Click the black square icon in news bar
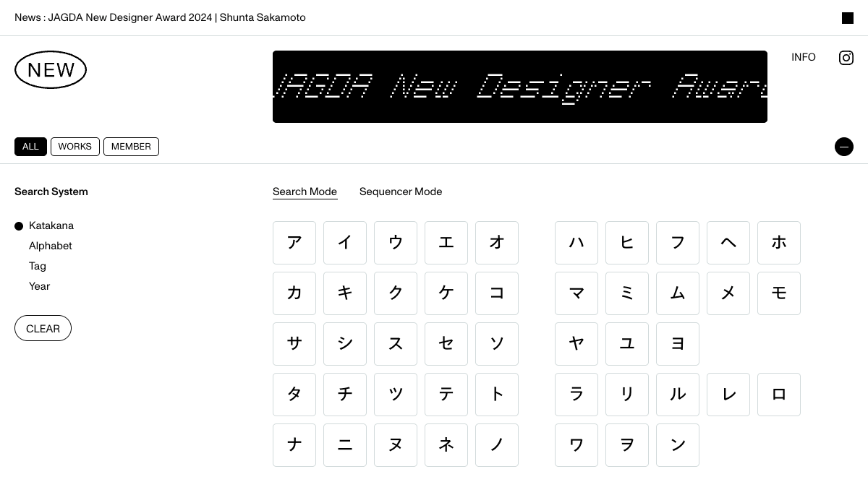 (x=848, y=18)
